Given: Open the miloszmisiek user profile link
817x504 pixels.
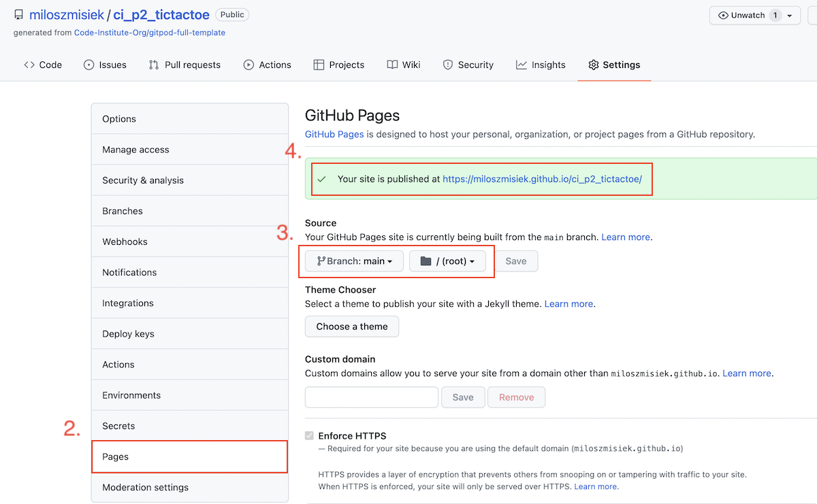Looking at the screenshot, I should [x=65, y=15].
